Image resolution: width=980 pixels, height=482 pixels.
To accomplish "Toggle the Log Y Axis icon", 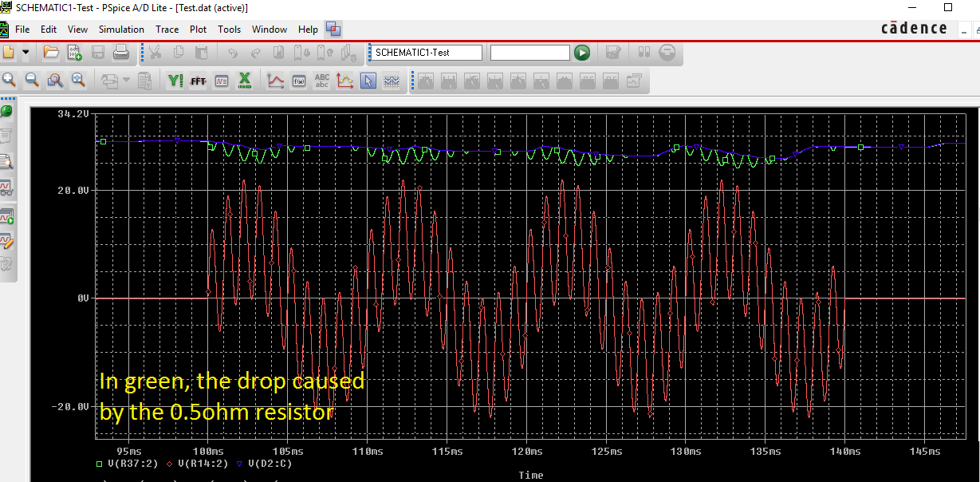I will pyautogui.click(x=175, y=81).
